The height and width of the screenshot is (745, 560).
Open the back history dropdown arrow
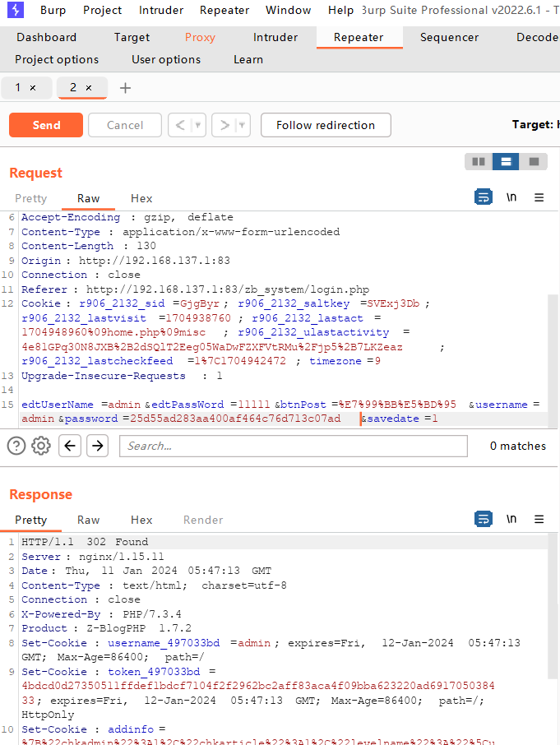coord(198,125)
